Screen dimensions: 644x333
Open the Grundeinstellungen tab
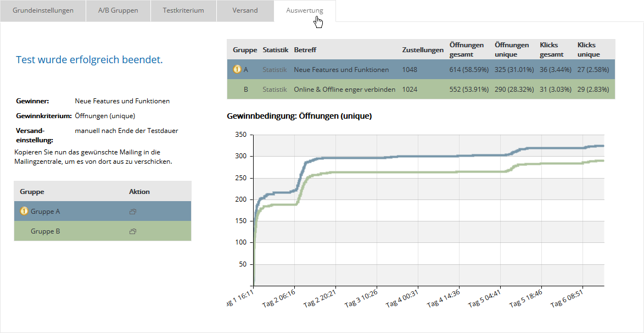[x=43, y=10]
